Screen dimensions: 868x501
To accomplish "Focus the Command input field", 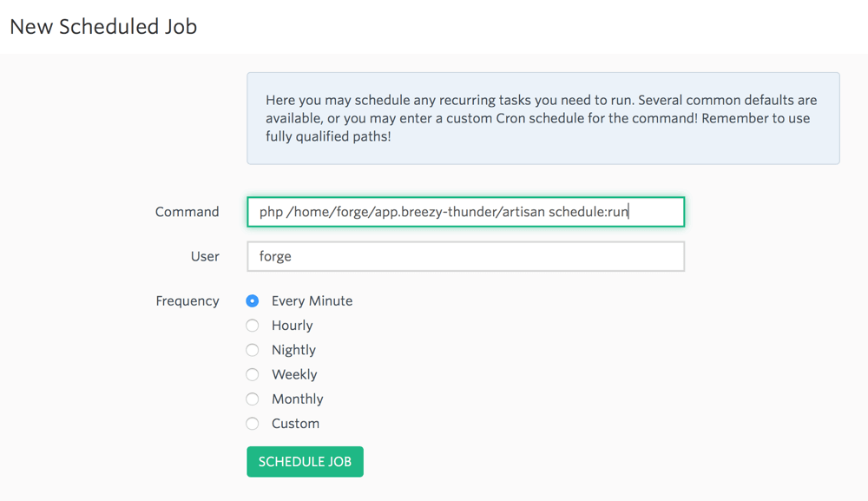I will pyautogui.click(x=465, y=211).
